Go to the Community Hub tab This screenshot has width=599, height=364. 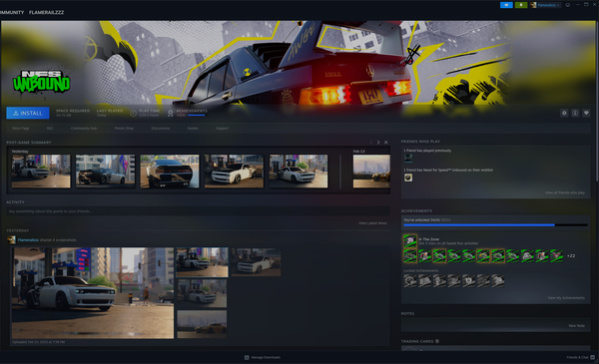[84, 129]
